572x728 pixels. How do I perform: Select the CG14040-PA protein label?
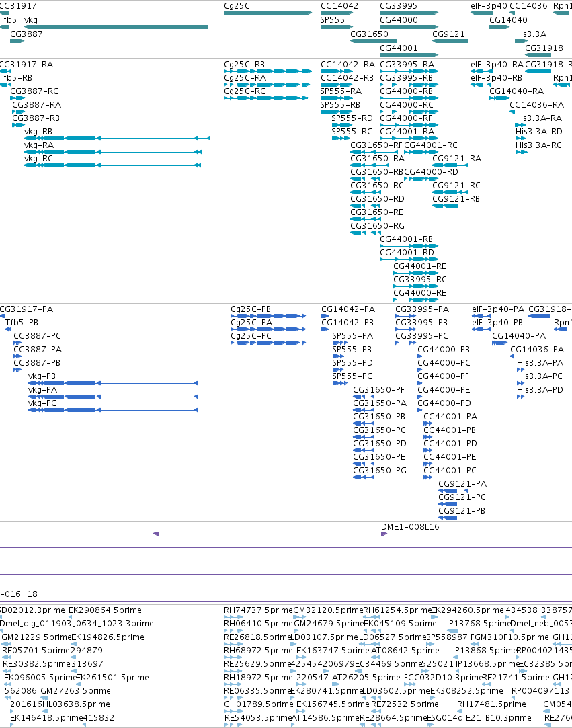click(x=519, y=335)
